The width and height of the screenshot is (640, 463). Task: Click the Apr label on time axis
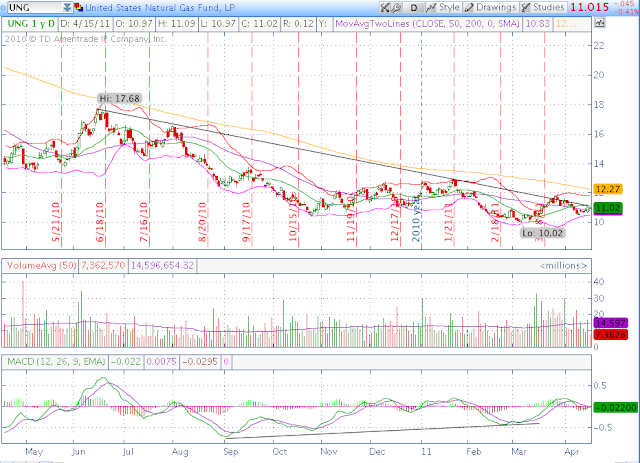[x=571, y=452]
